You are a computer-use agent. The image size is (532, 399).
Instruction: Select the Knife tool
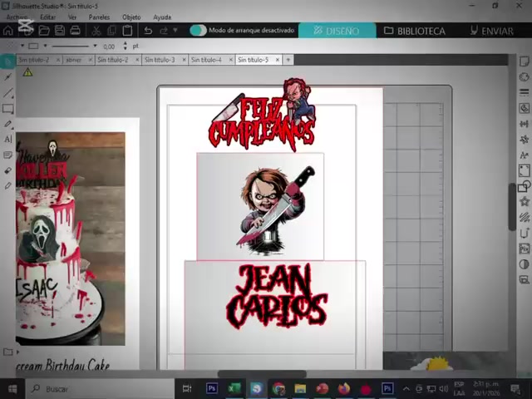[7, 186]
